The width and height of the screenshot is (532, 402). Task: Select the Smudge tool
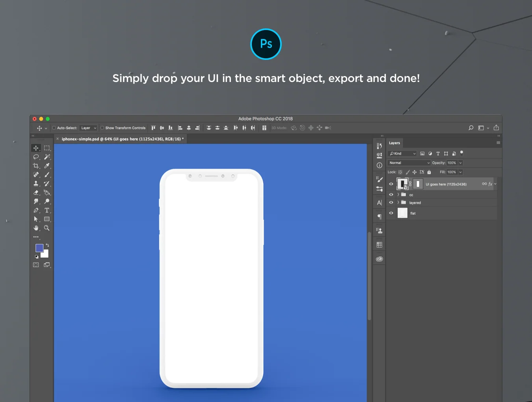pos(36,201)
